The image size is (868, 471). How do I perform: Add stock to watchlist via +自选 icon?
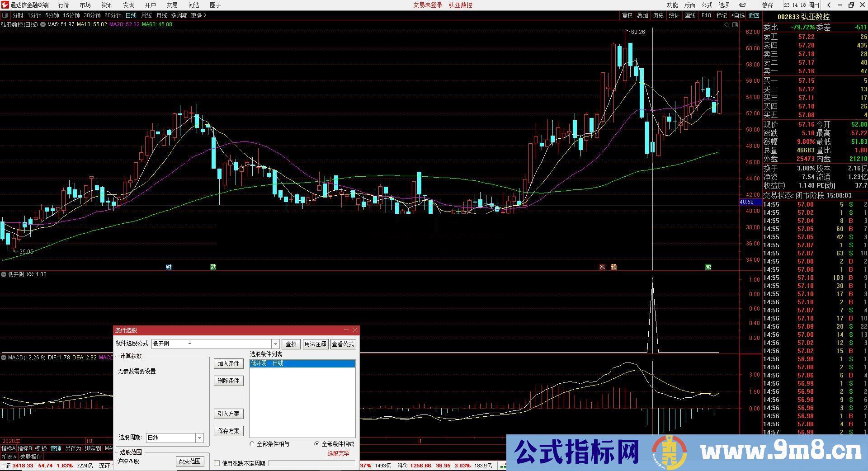(x=738, y=15)
